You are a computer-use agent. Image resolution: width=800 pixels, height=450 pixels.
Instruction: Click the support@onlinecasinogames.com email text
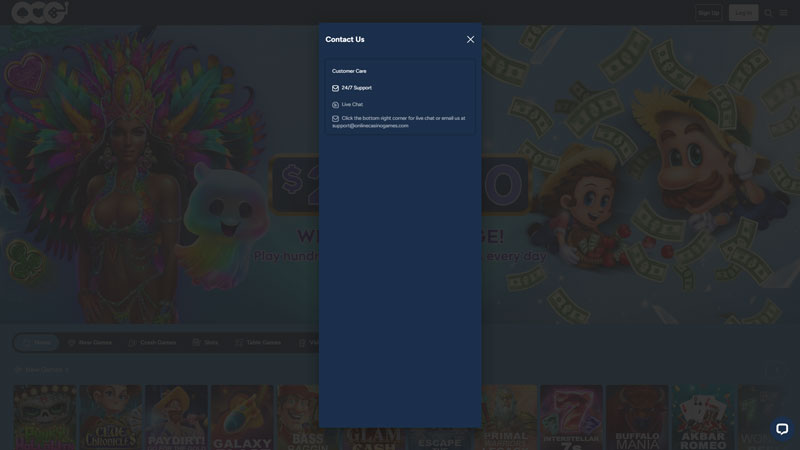[370, 126]
